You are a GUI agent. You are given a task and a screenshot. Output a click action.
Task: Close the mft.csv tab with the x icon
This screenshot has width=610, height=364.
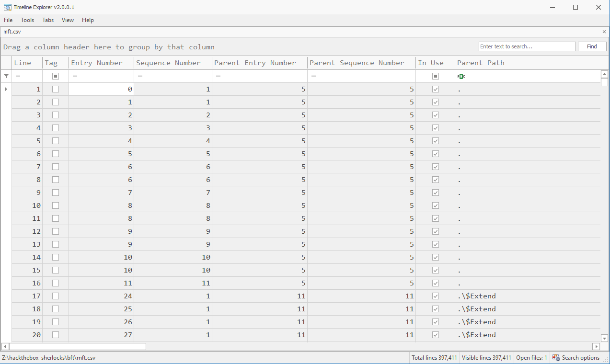pos(604,32)
